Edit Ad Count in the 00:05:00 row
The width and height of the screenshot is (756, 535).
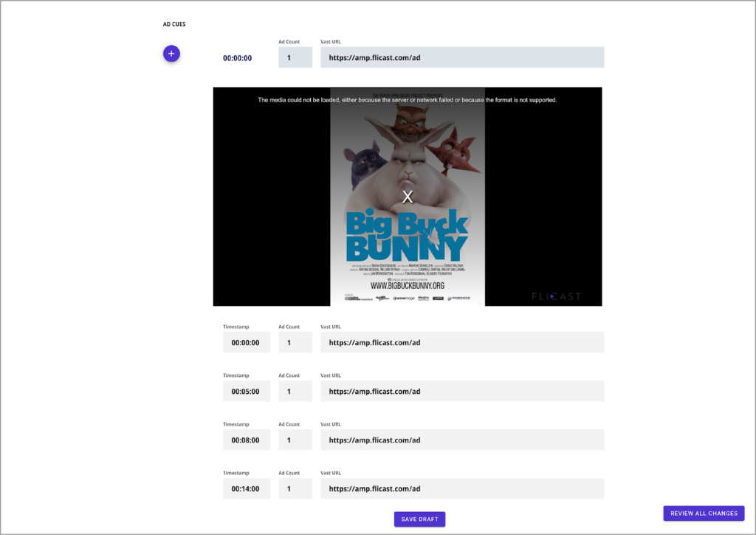(x=295, y=391)
